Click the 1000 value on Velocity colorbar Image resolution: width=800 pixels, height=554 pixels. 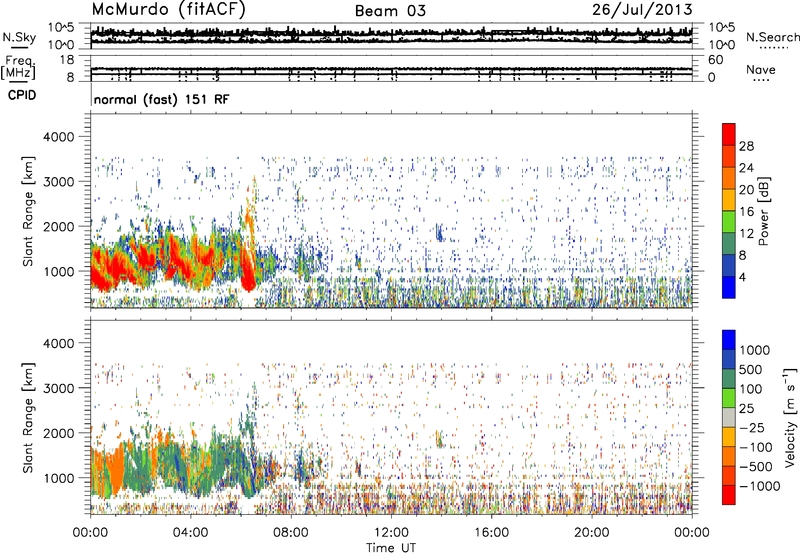point(755,350)
